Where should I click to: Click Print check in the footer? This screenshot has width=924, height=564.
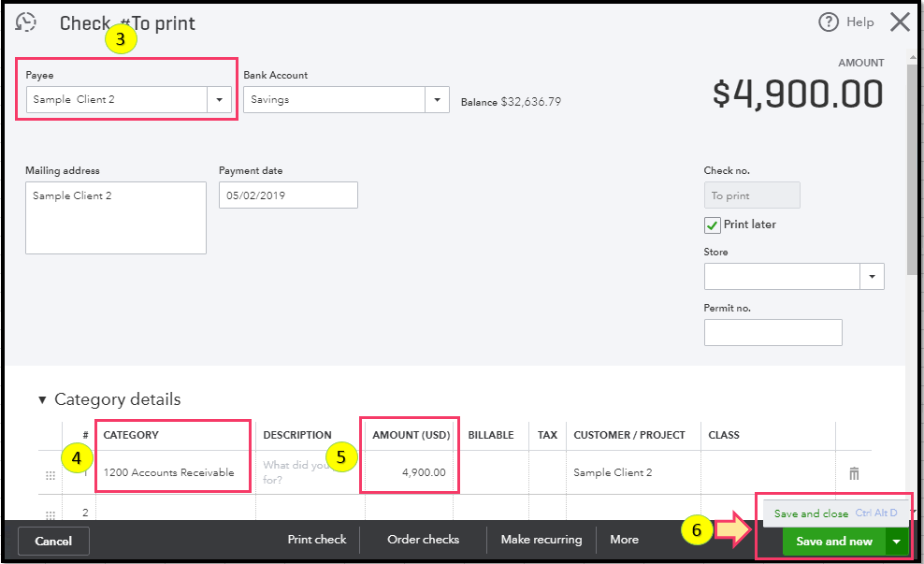pos(316,540)
